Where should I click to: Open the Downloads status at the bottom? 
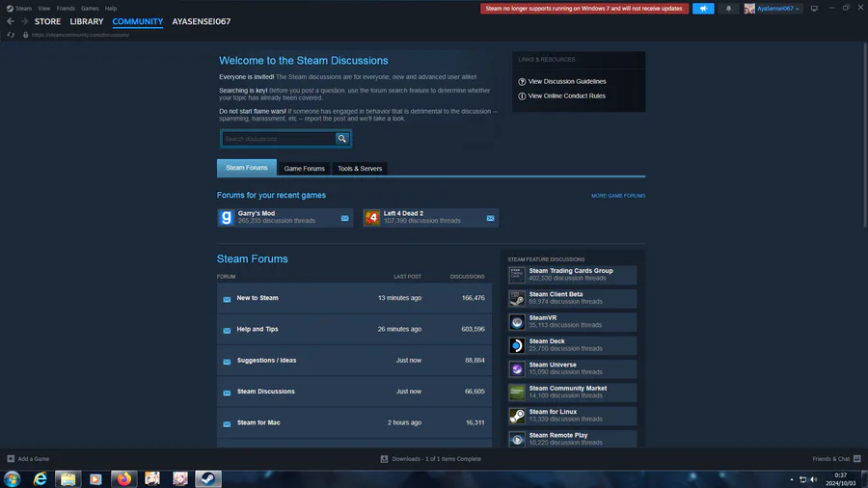tap(431, 459)
